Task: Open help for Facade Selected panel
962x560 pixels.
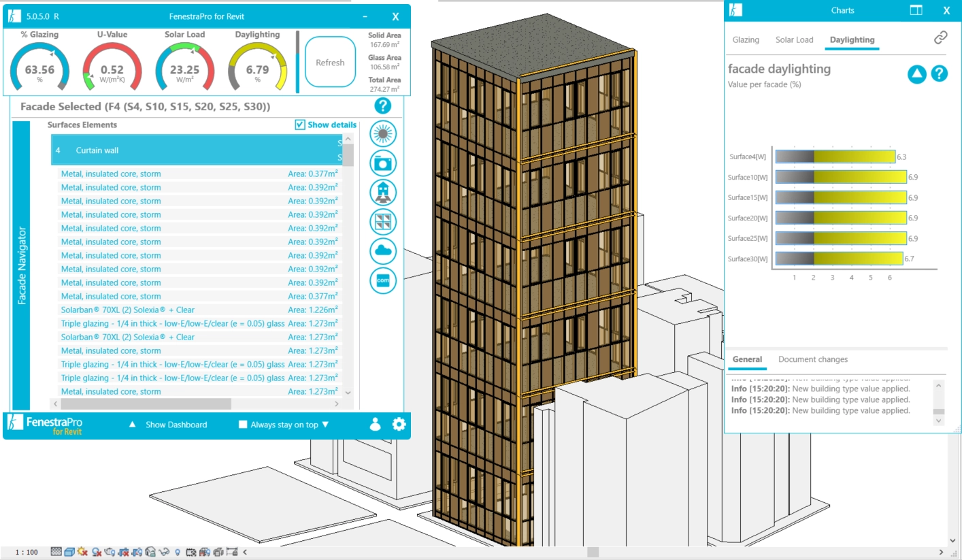Action: pyautogui.click(x=382, y=105)
